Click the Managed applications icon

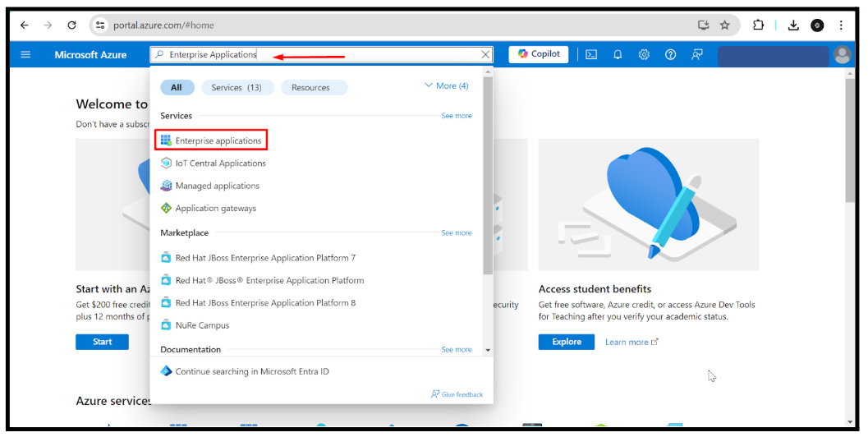[x=166, y=186]
